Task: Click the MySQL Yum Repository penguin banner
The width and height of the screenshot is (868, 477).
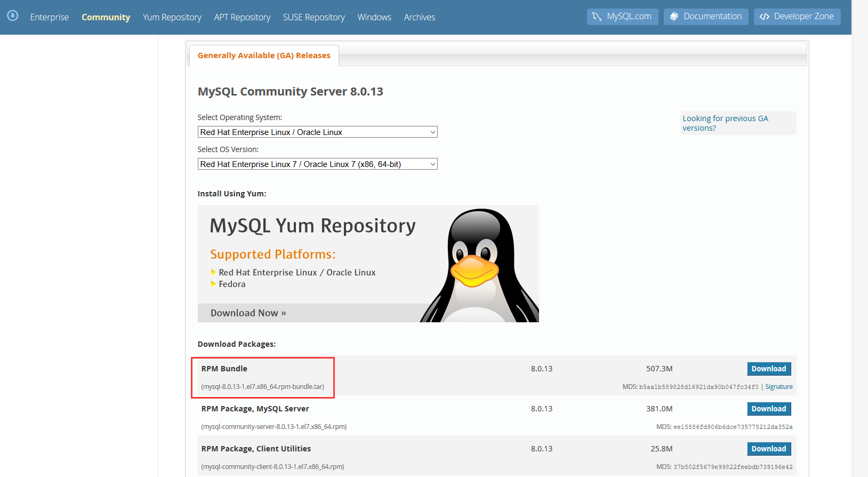Action: [368, 264]
